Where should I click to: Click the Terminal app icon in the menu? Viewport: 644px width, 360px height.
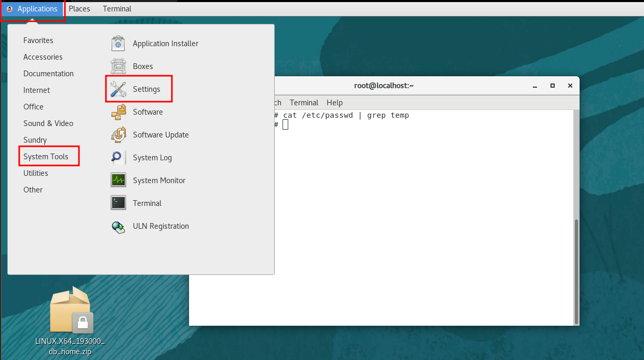[x=118, y=203]
